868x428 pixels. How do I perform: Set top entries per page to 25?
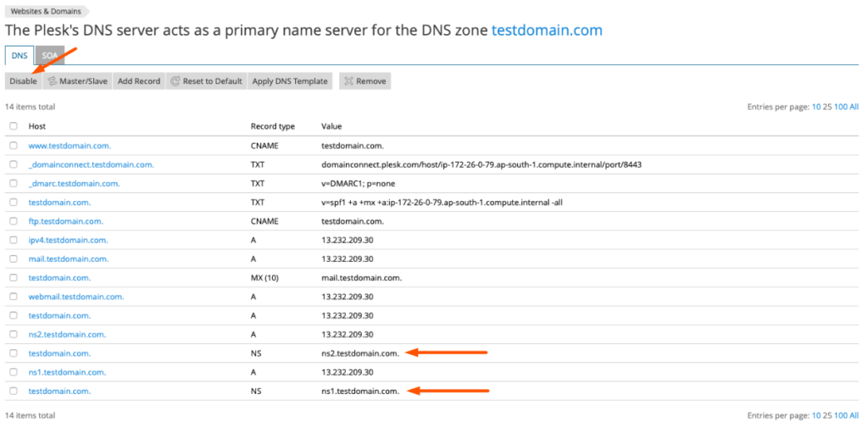(827, 107)
